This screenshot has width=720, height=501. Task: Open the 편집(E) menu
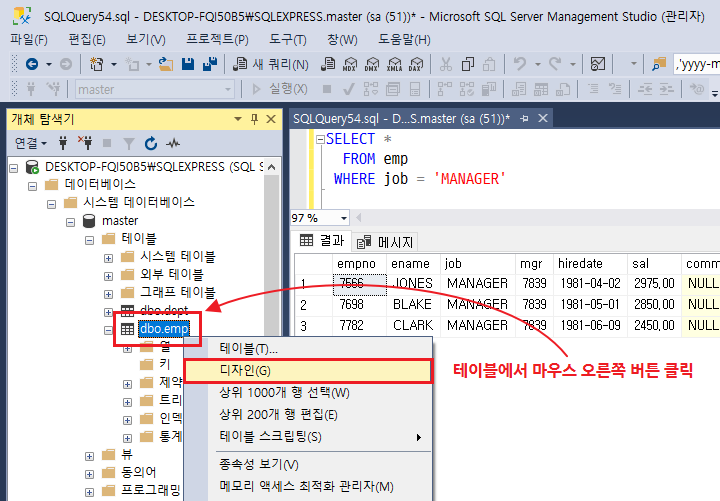coord(87,39)
